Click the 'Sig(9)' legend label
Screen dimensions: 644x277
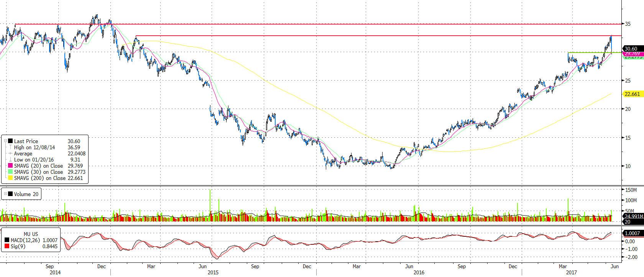click(18, 246)
